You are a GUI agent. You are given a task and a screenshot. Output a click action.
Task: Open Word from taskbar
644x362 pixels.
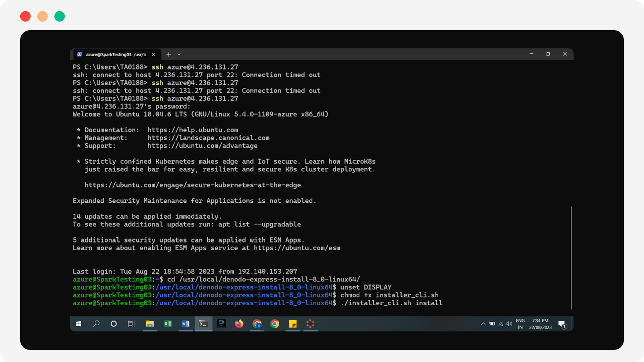(186, 324)
